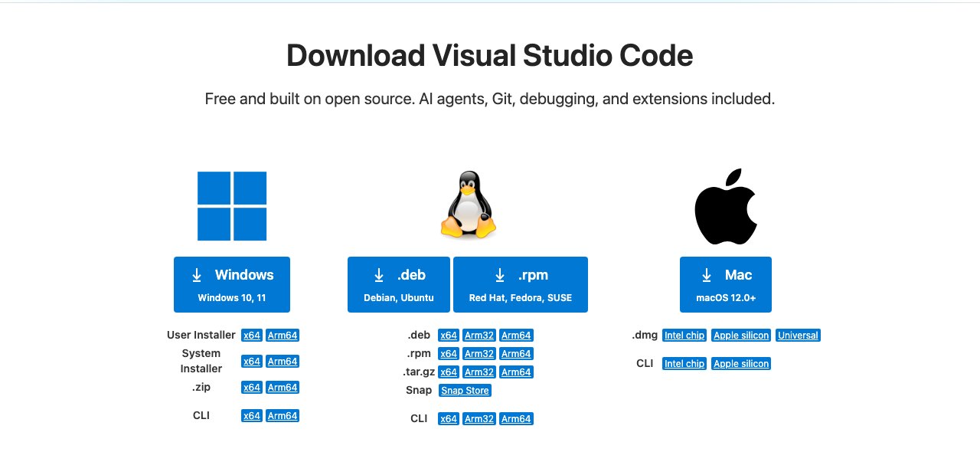
Task: Click Arm64 link in Linux .rpm row
Action: click(516, 353)
